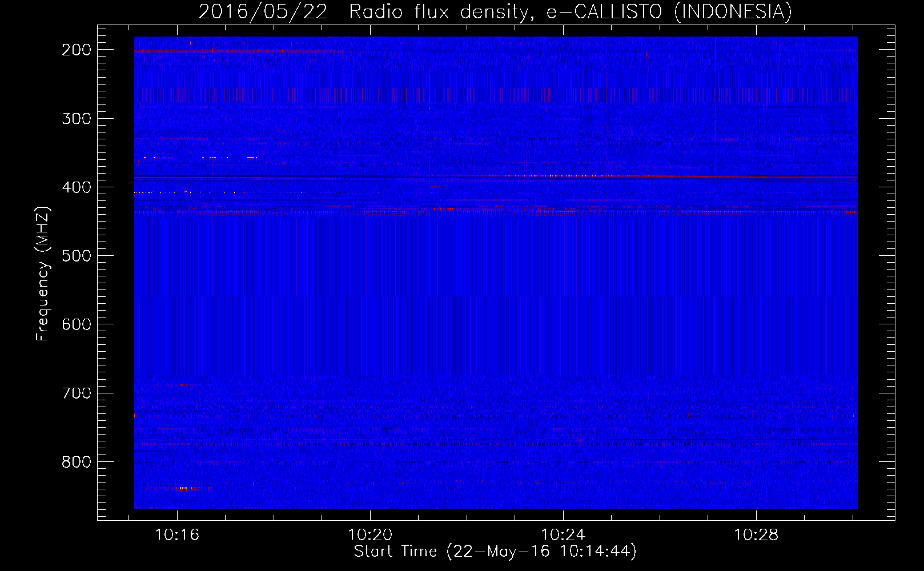Click the 300 frequency tick label
This screenshot has width=924, height=571.
pyautogui.click(x=77, y=119)
